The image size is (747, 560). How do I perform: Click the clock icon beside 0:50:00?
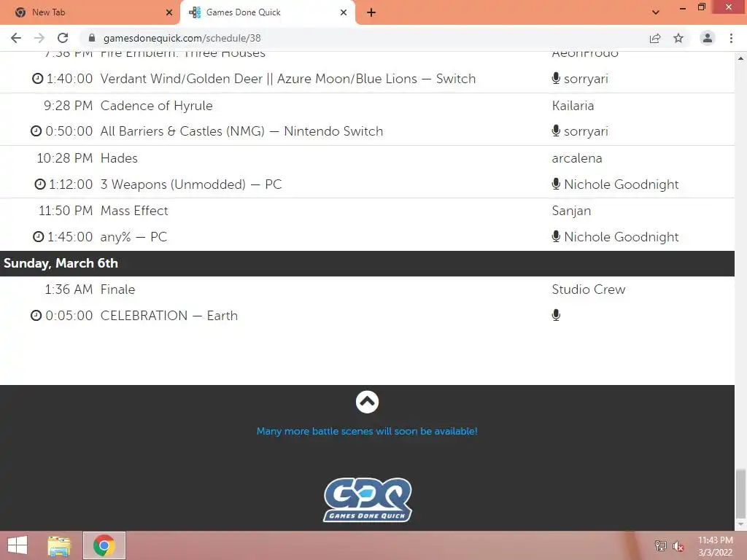click(36, 131)
